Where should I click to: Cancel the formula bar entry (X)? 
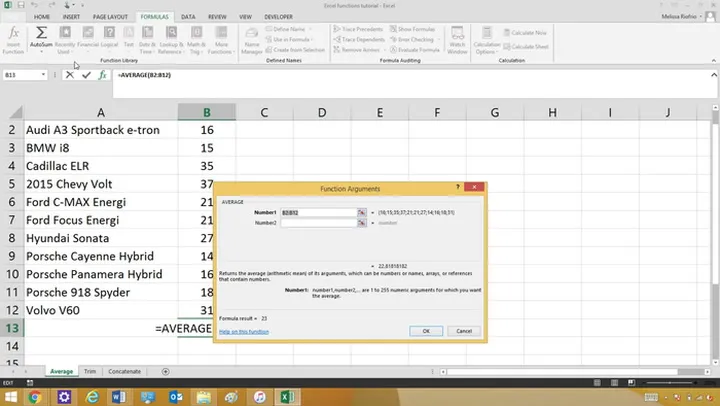[69, 75]
